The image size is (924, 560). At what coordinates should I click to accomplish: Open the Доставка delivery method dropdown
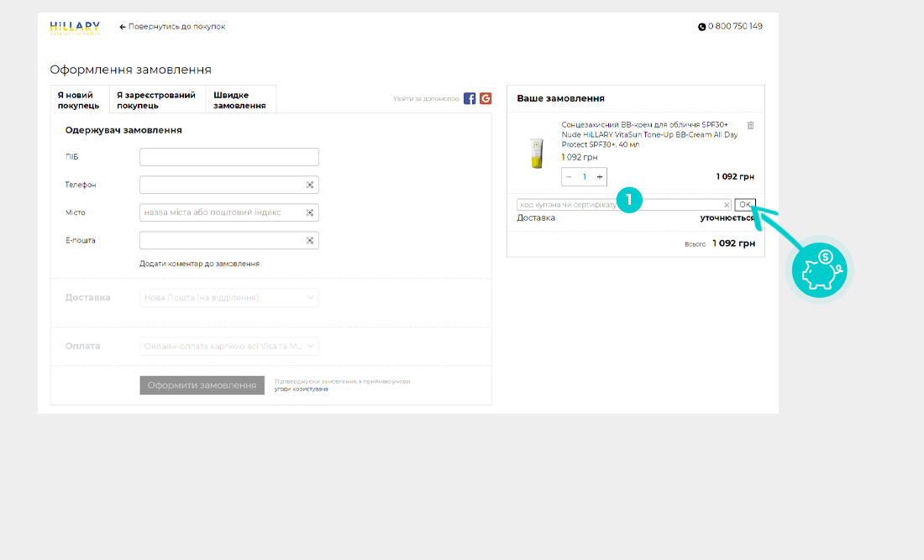(228, 297)
